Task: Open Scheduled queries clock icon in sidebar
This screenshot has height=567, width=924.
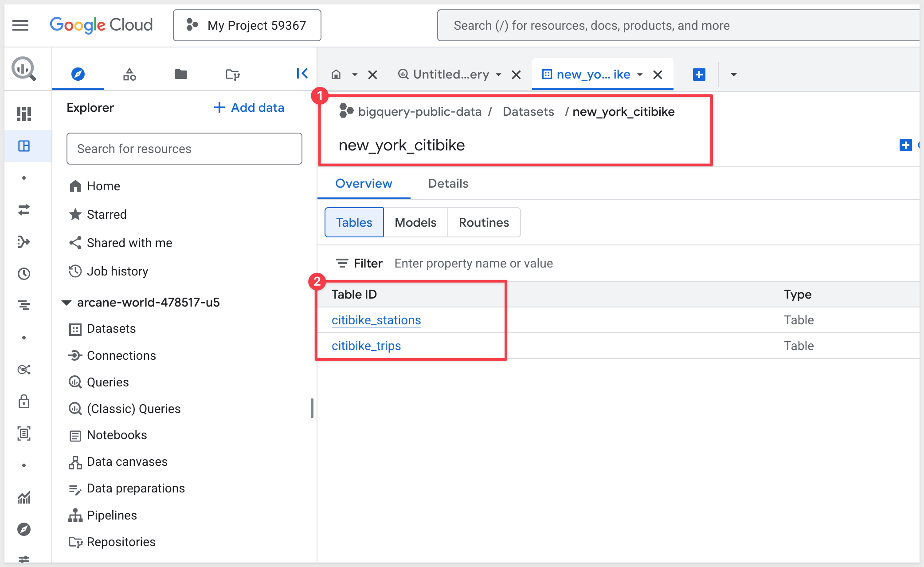Action: [x=24, y=274]
